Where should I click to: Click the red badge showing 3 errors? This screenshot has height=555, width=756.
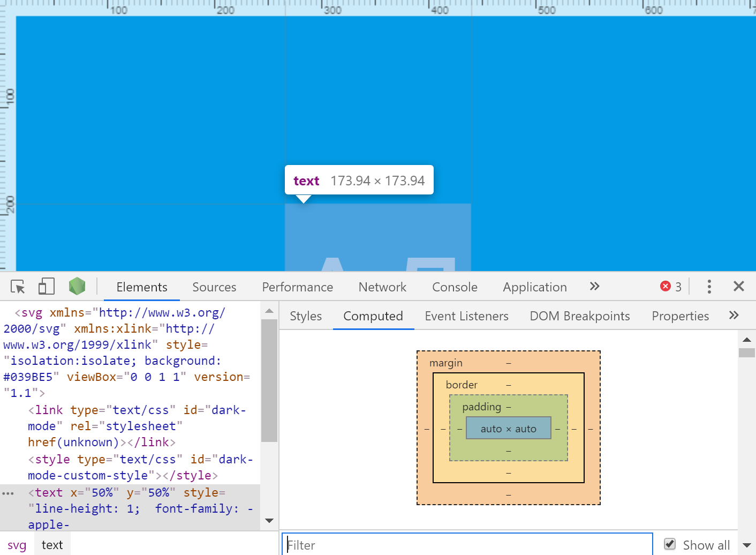(670, 287)
